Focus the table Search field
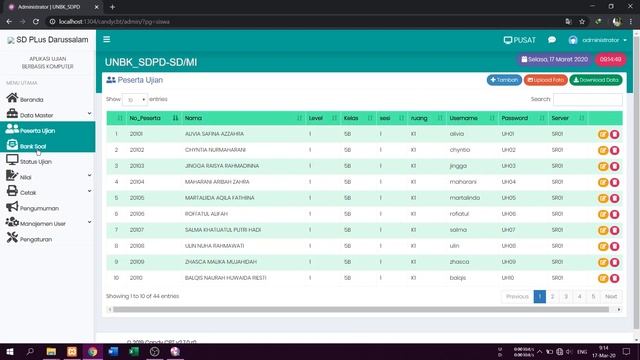The width and height of the screenshot is (640, 360). pyautogui.click(x=588, y=99)
